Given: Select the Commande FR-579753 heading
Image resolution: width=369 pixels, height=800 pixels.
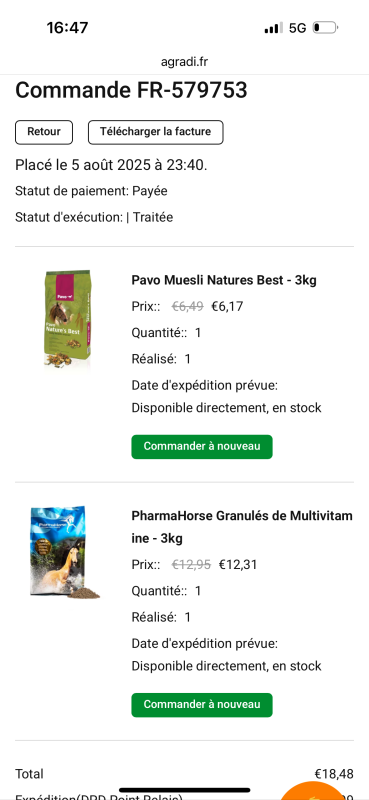Looking at the screenshot, I should [x=131, y=90].
